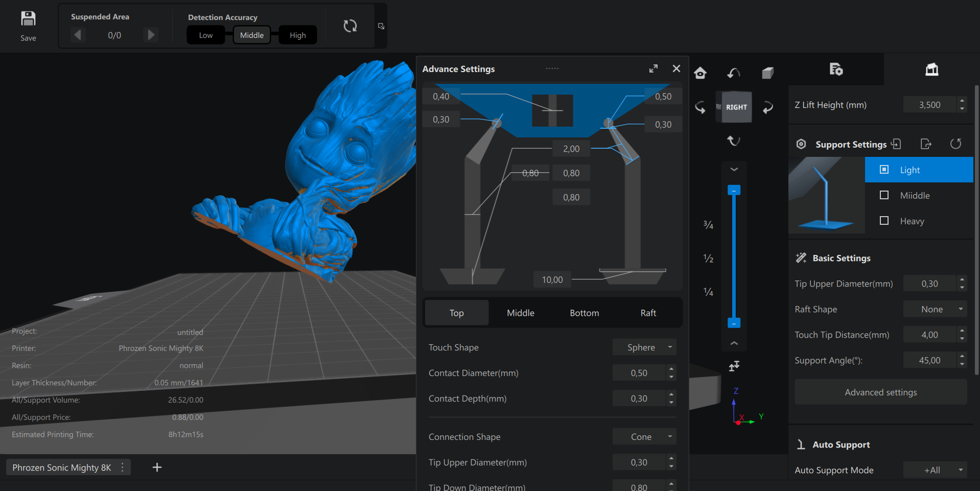Reset support settings icon

point(955,144)
